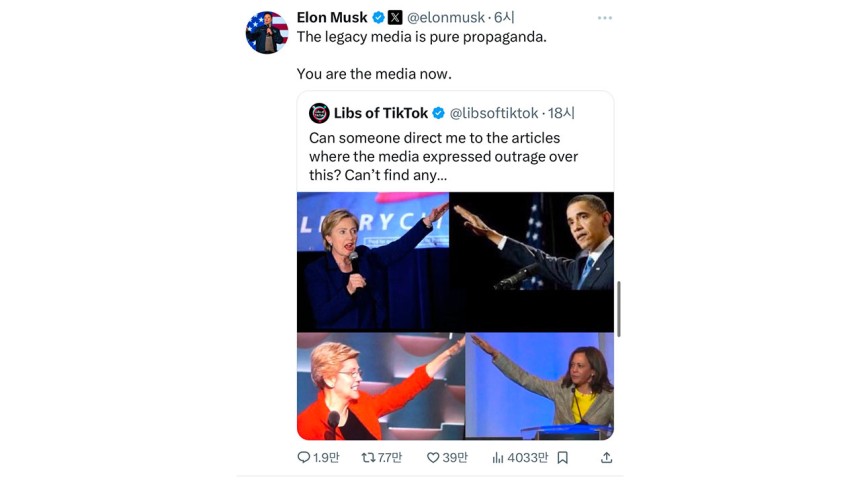Screen dimensions: 860x484
Task: Bookmark this post
Action: point(563,457)
